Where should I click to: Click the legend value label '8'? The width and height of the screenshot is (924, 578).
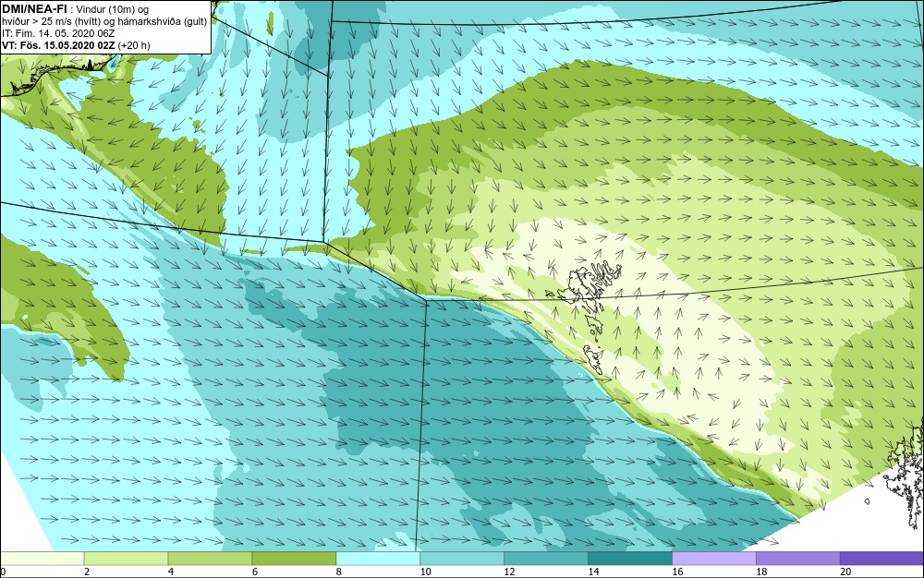[338, 572]
